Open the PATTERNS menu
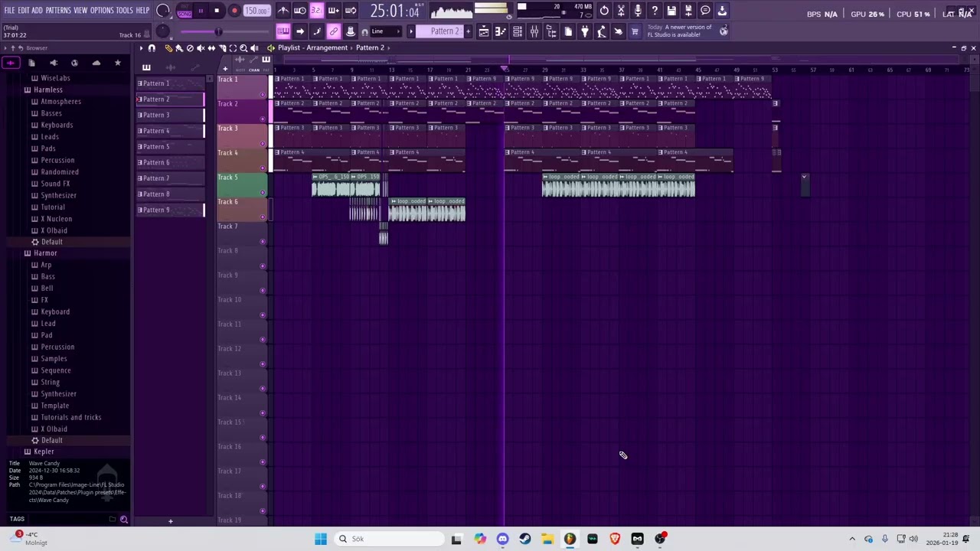Viewport: 980px width, 551px height. [x=58, y=11]
